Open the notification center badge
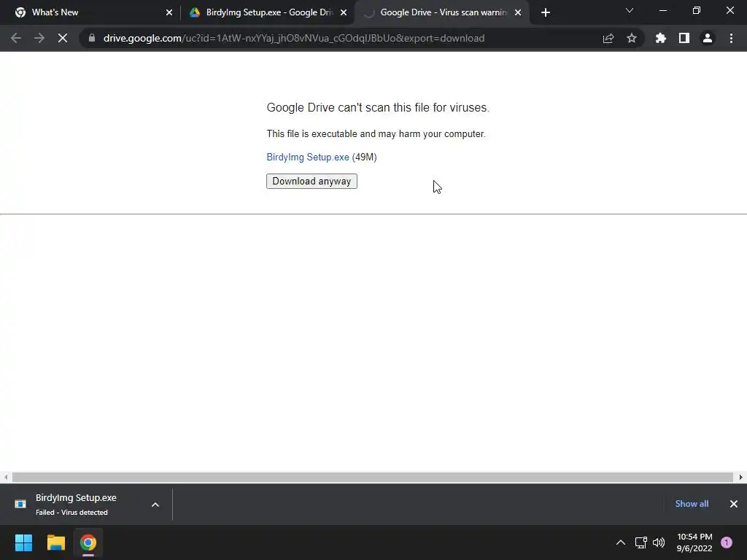 coord(727,542)
